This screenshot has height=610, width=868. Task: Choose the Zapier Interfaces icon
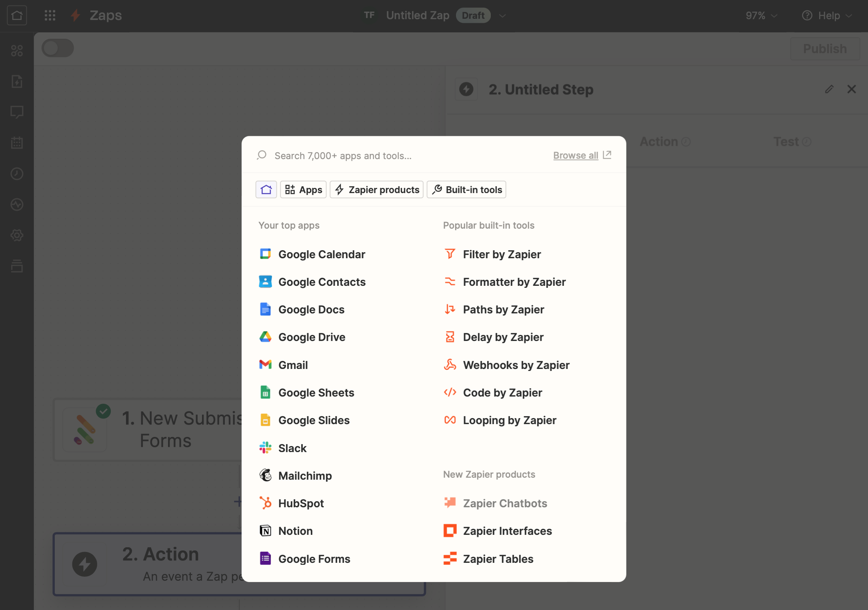click(x=450, y=531)
